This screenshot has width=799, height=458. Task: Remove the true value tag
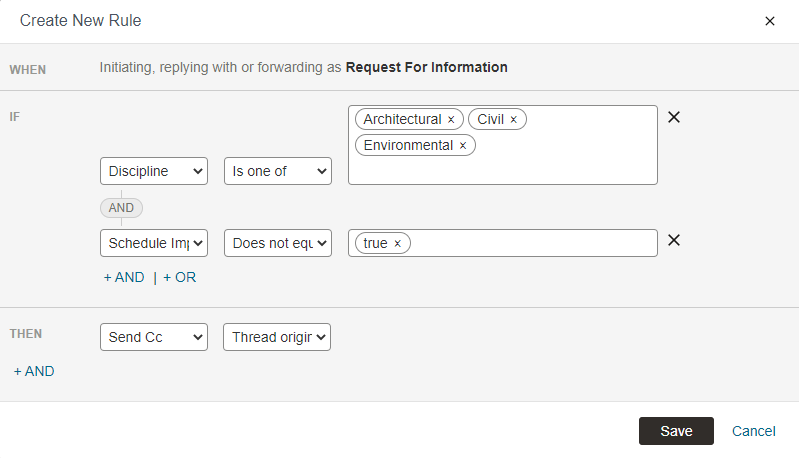pos(397,244)
